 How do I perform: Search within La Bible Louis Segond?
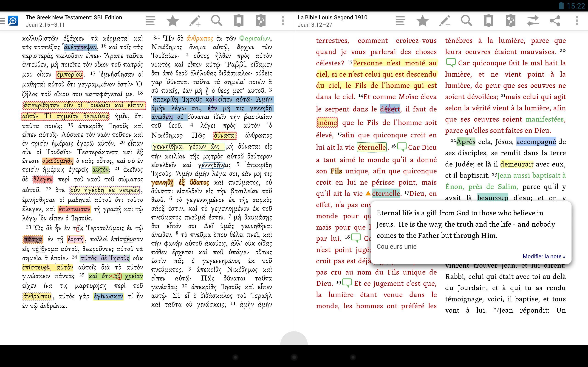tap(466, 21)
